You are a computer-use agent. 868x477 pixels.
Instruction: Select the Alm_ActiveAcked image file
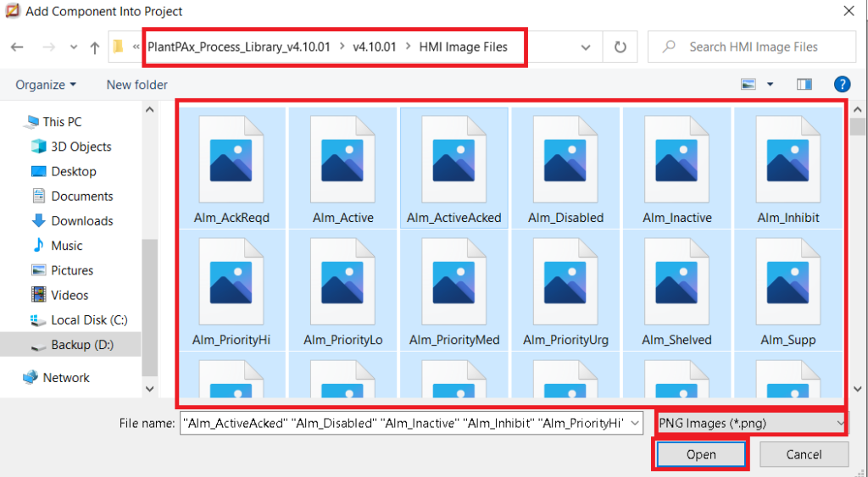click(454, 169)
